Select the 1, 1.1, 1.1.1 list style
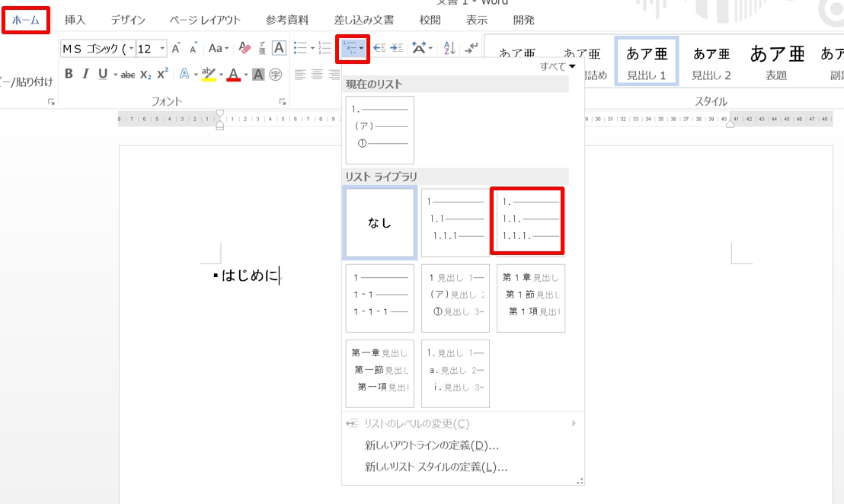844x504 pixels. coord(456,222)
